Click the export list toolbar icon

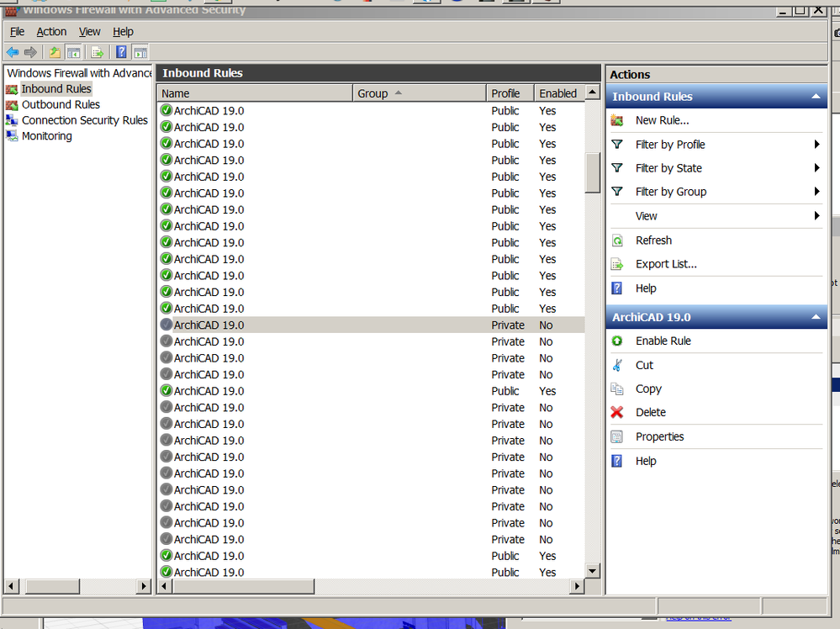click(97, 52)
